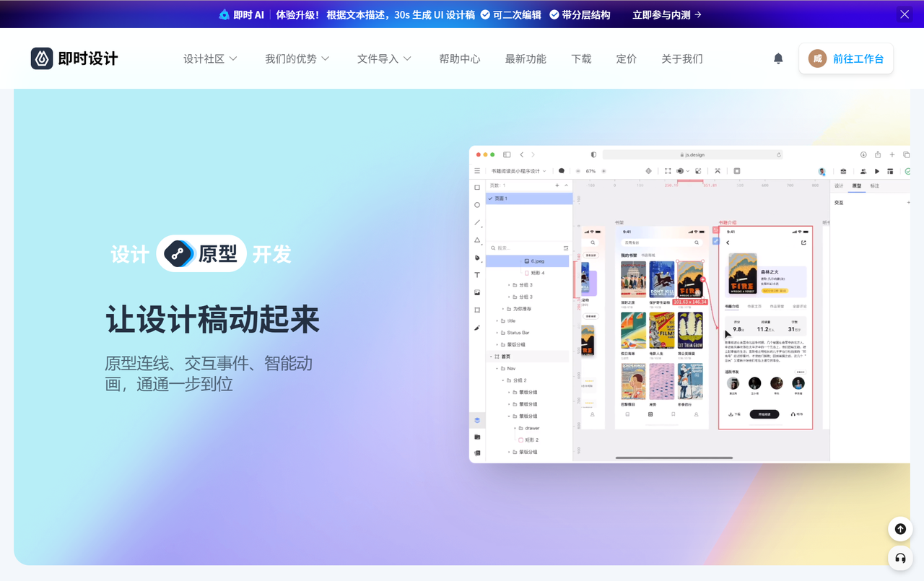924x581 pixels.
Task: Click the play prototype button in preview
Action: coord(877,171)
